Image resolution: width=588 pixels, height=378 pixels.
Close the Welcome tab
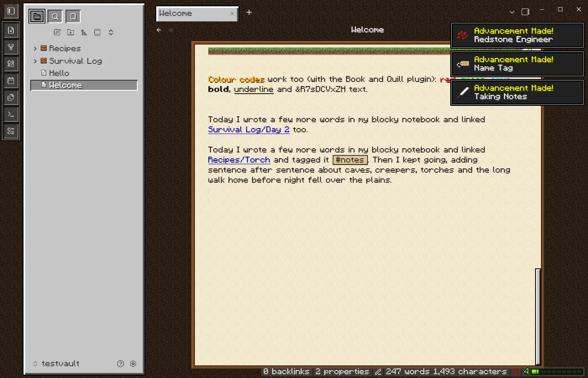(232, 13)
